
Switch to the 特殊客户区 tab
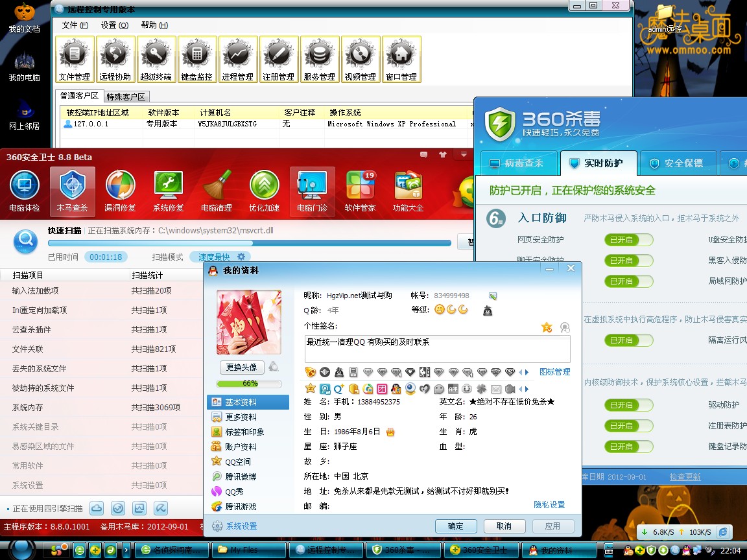[x=126, y=97]
